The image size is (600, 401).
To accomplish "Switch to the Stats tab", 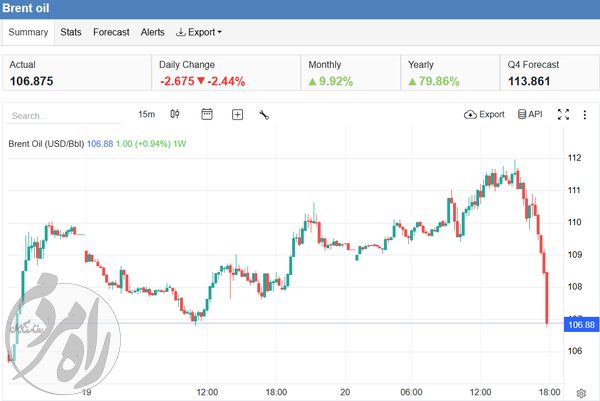I will click(x=71, y=32).
